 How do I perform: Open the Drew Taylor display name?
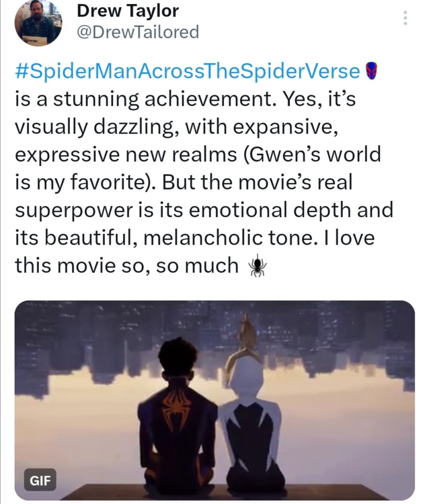tap(128, 10)
